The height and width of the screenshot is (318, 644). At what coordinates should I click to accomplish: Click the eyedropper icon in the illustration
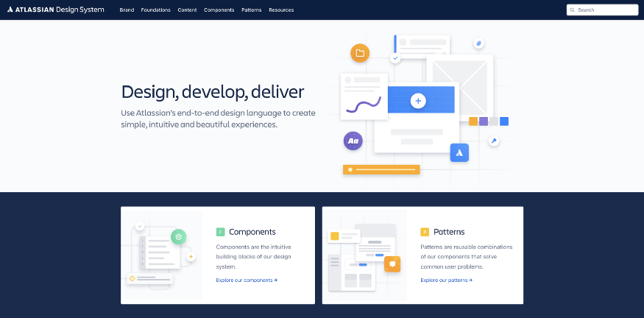(494, 141)
